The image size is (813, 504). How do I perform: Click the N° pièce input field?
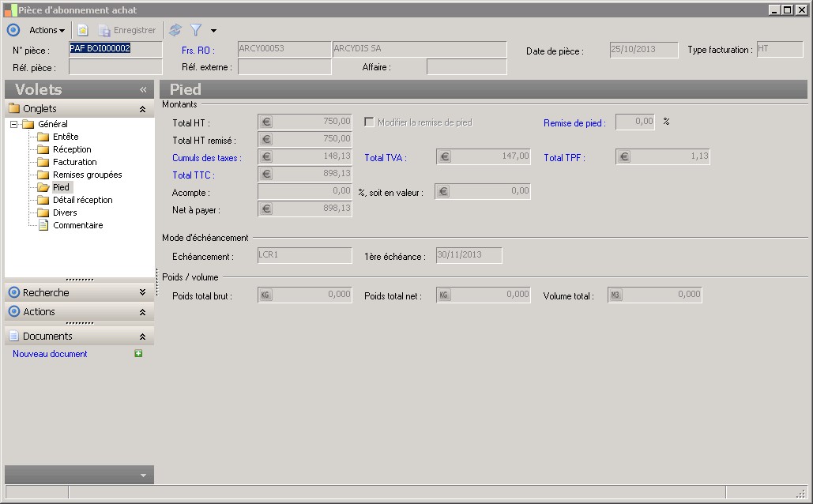click(115, 49)
